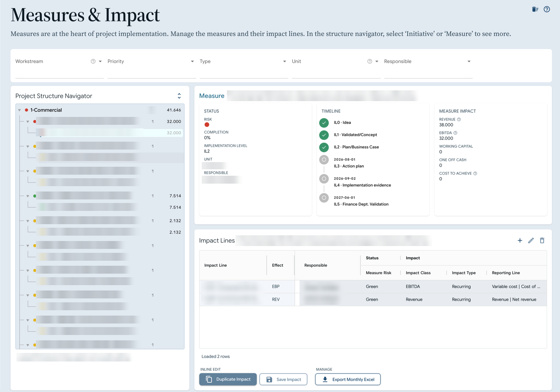Collapse the initiative row showing 32.000
This screenshot has width=560, height=392.
coord(28,122)
